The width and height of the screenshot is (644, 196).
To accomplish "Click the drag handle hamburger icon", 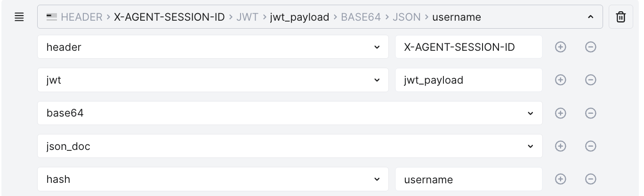I will click(19, 17).
